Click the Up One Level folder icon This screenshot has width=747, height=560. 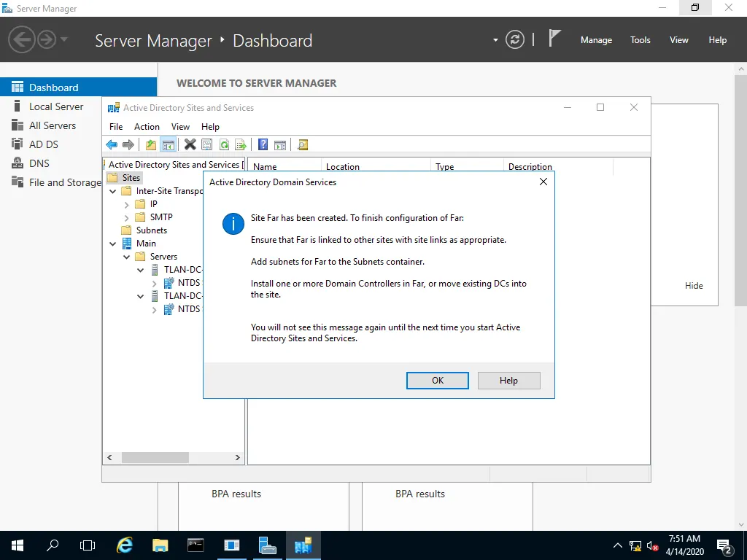pyautogui.click(x=151, y=145)
